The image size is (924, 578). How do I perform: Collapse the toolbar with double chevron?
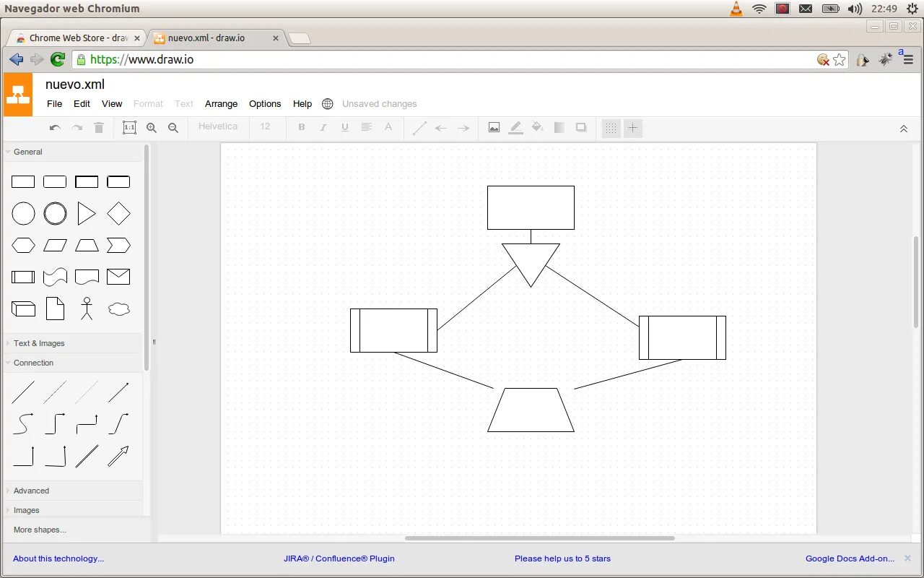coord(903,129)
